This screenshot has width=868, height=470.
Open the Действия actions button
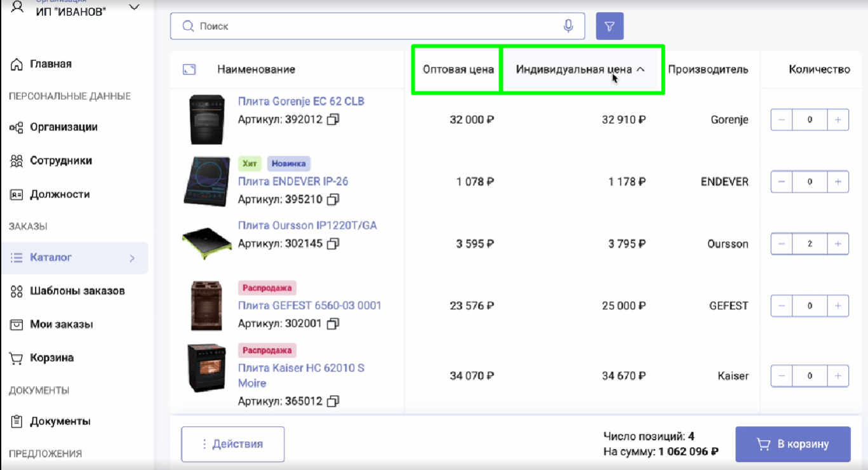pyautogui.click(x=233, y=444)
